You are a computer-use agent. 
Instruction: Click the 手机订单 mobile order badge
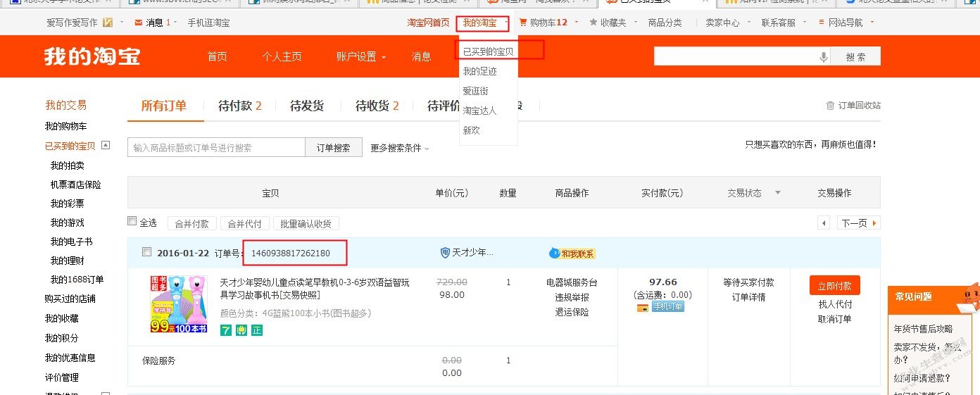click(667, 307)
